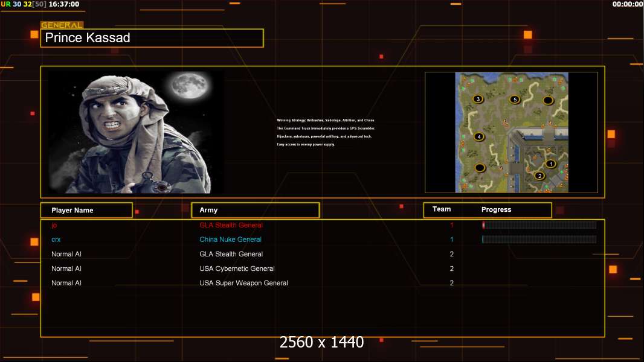
Task: Click the Prince Kassad name field
Action: click(x=152, y=38)
